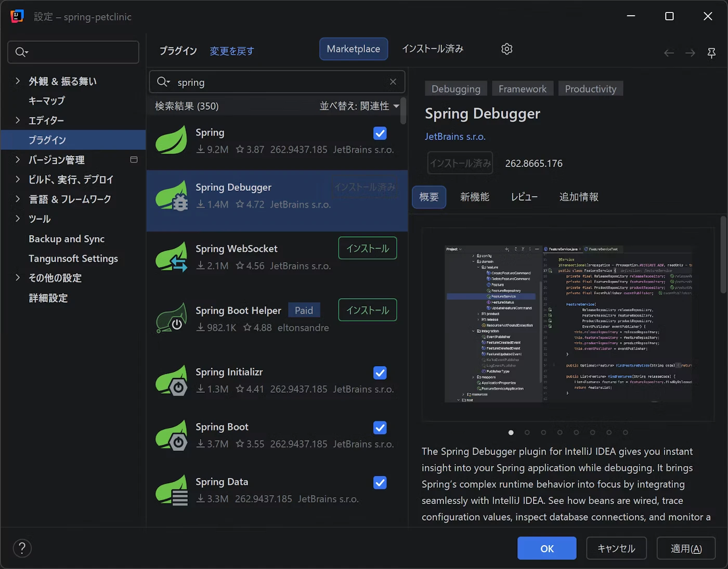Jump to the last screenshot carousel dot
Viewport: 728px width, 569px height.
tap(626, 432)
